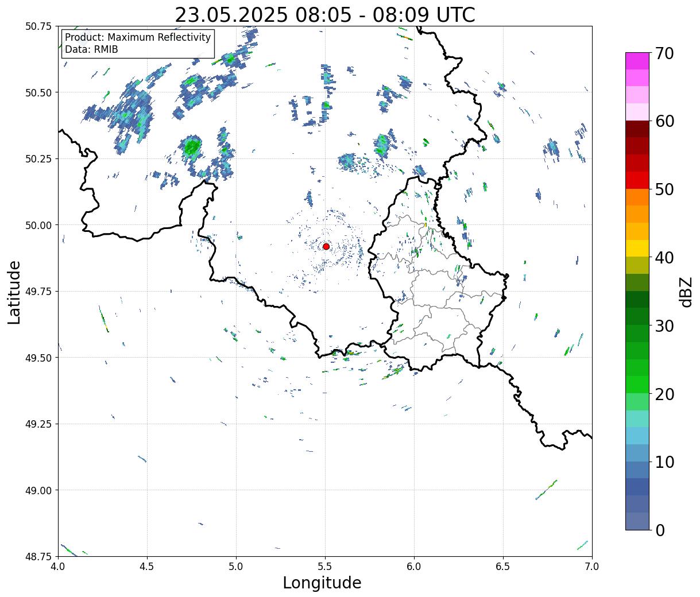This screenshot has height=597, width=700.
Task: Click the yellow colorbar segment above 40
Action: point(637,249)
